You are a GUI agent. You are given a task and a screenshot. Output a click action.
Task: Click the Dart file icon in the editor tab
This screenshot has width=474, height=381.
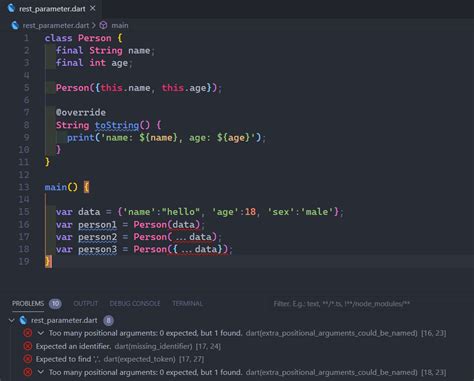11,8
